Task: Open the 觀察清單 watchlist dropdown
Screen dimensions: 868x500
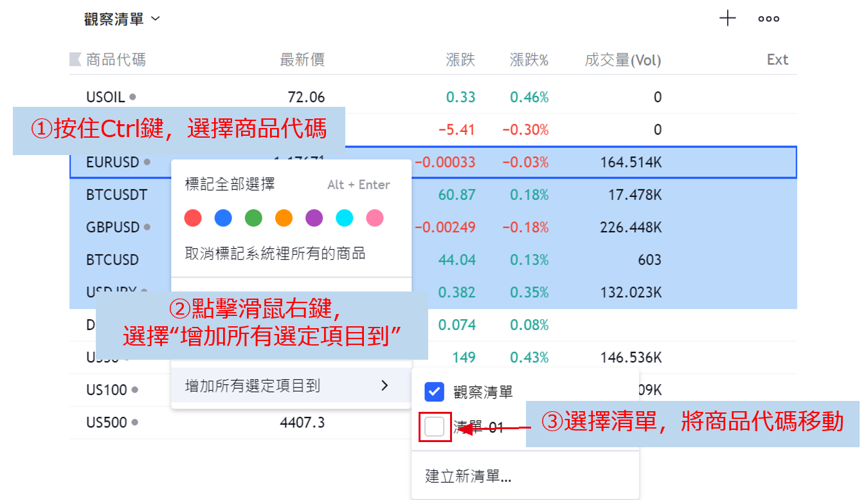Action: [x=122, y=19]
